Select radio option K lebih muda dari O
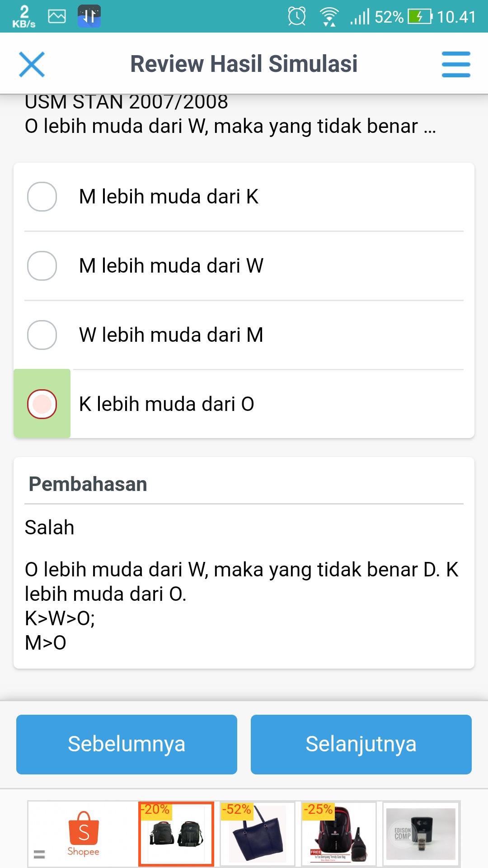Image resolution: width=488 pixels, height=868 pixels. (x=42, y=404)
